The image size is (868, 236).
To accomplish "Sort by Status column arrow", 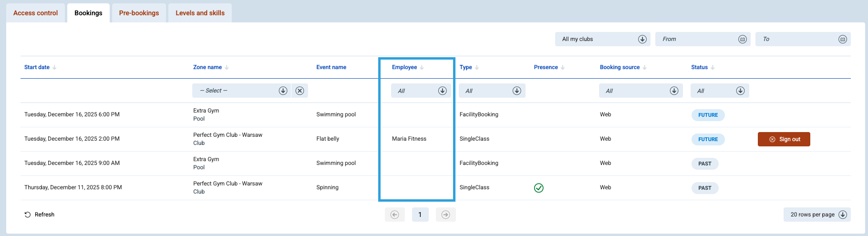I will (713, 67).
